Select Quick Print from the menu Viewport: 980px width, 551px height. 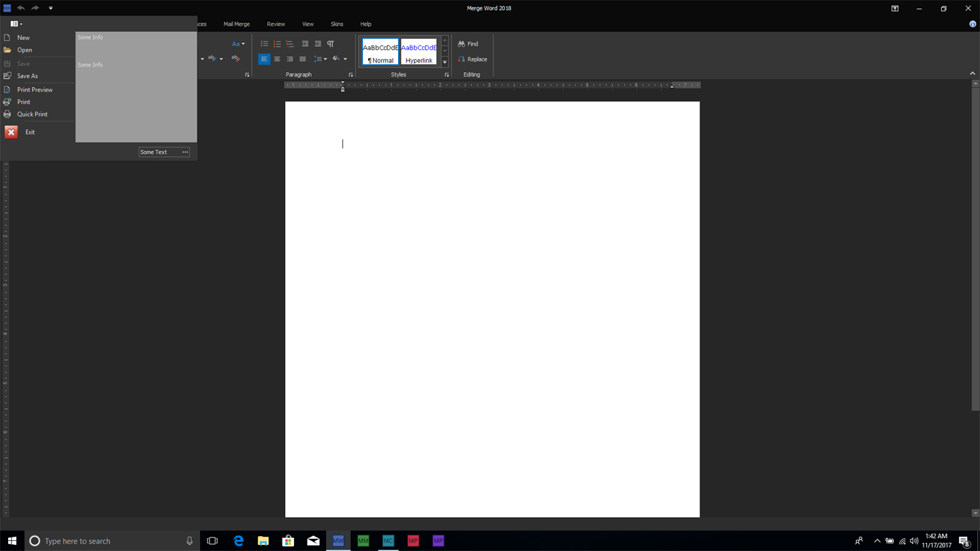click(x=37, y=114)
